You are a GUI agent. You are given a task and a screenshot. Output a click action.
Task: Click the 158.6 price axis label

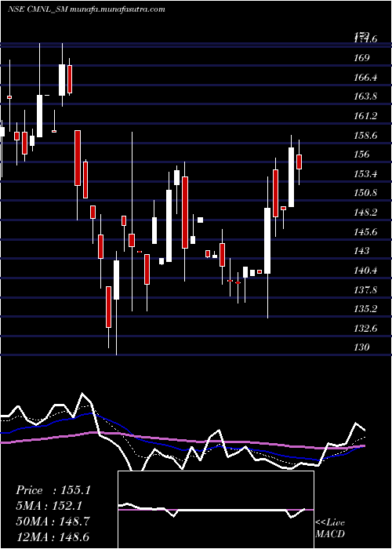(365, 135)
